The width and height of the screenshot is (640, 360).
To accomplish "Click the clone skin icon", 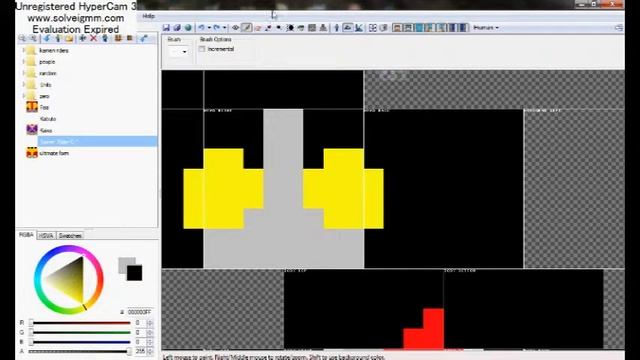I will point(105,38).
